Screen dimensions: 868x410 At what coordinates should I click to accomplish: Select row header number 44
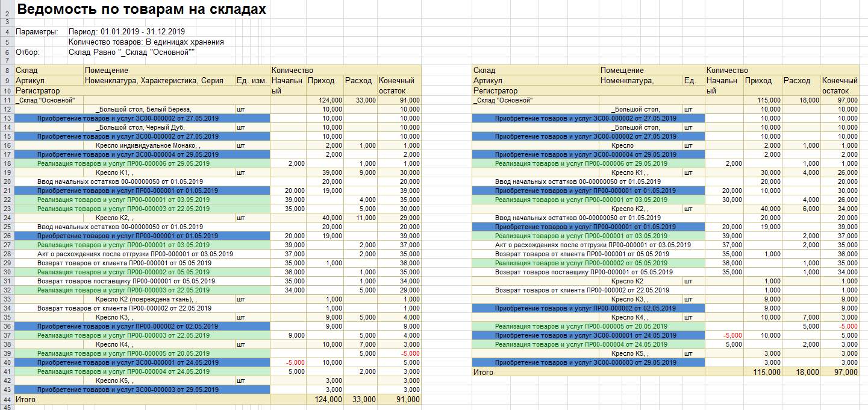click(x=6, y=399)
